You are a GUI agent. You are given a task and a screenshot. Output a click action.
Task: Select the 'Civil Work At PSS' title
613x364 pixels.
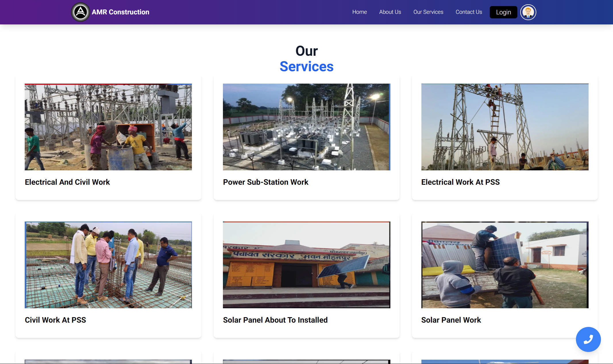pos(55,320)
